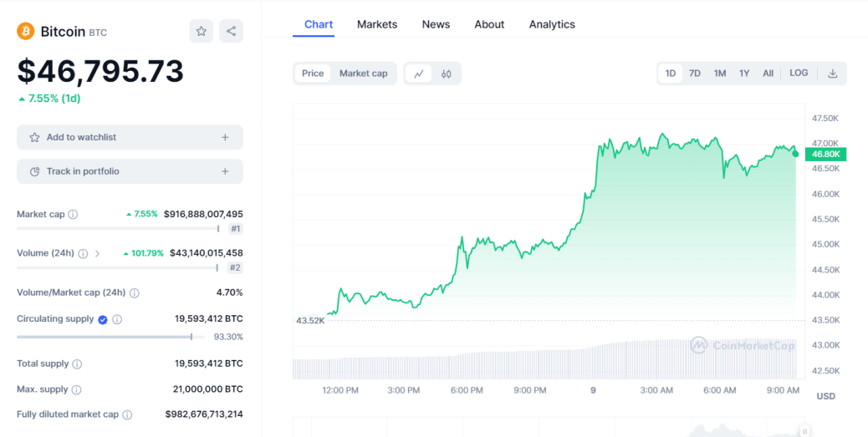Click the star favorite icon beside Bitcoin
This screenshot has width=868, height=437.
[x=201, y=32]
